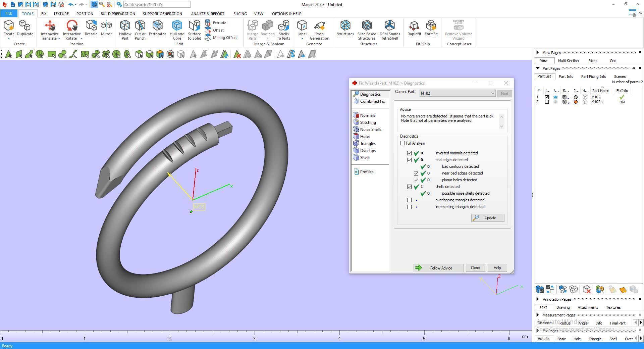The height and width of the screenshot is (349, 644).
Task: Open the Hollow Part tool
Action: coord(125,30)
